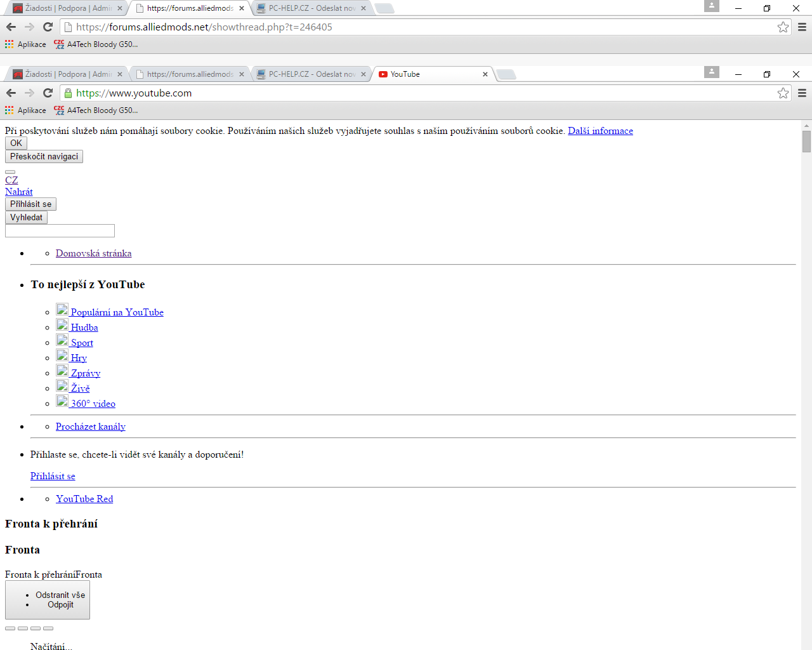Reload the page in the rear alliedmods window
Viewport: 812px width, 650px height.
[x=48, y=27]
